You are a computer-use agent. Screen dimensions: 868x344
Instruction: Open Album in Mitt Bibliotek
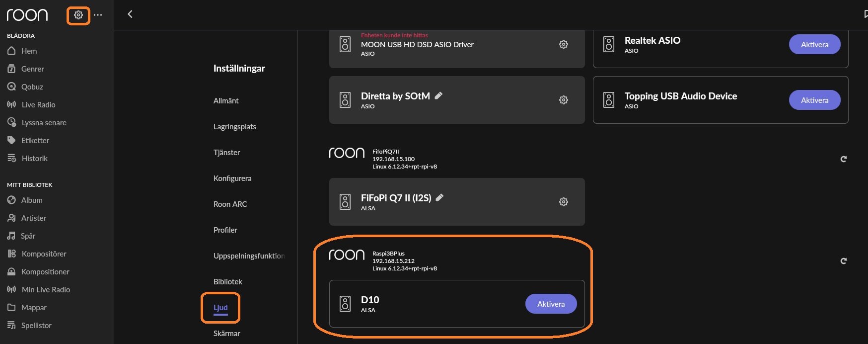(x=32, y=200)
